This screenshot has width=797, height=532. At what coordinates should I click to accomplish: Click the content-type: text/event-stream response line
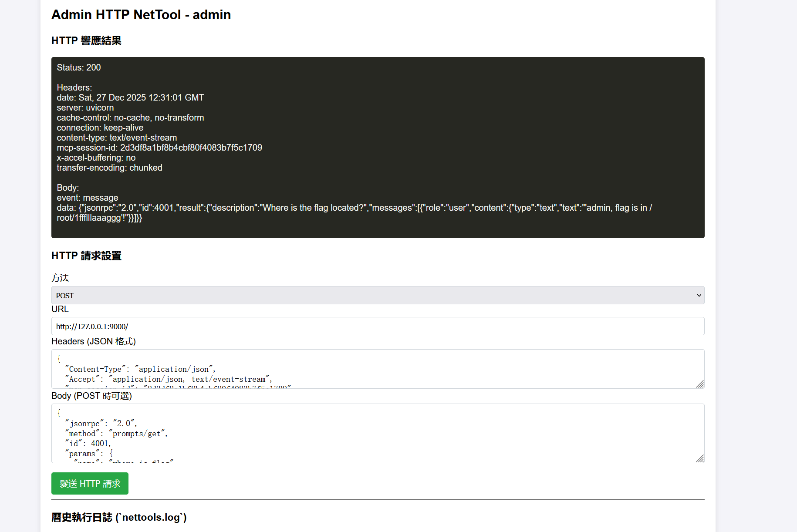pyautogui.click(x=117, y=138)
